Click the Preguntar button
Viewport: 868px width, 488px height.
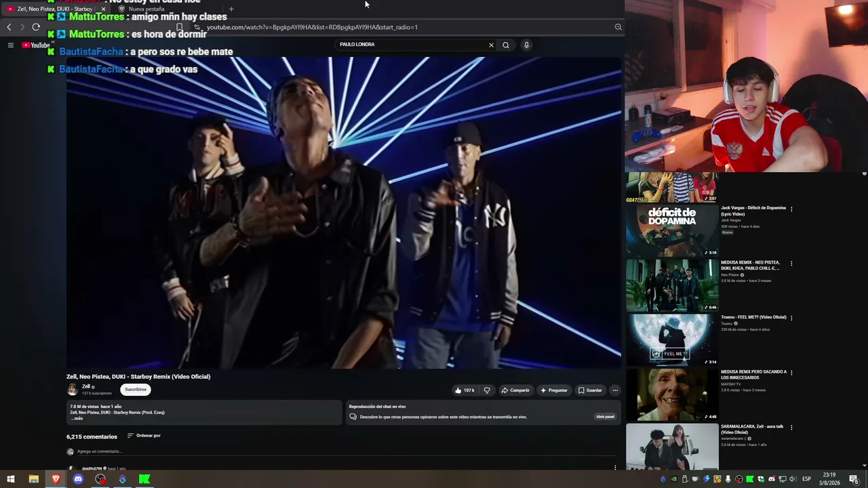click(x=554, y=390)
